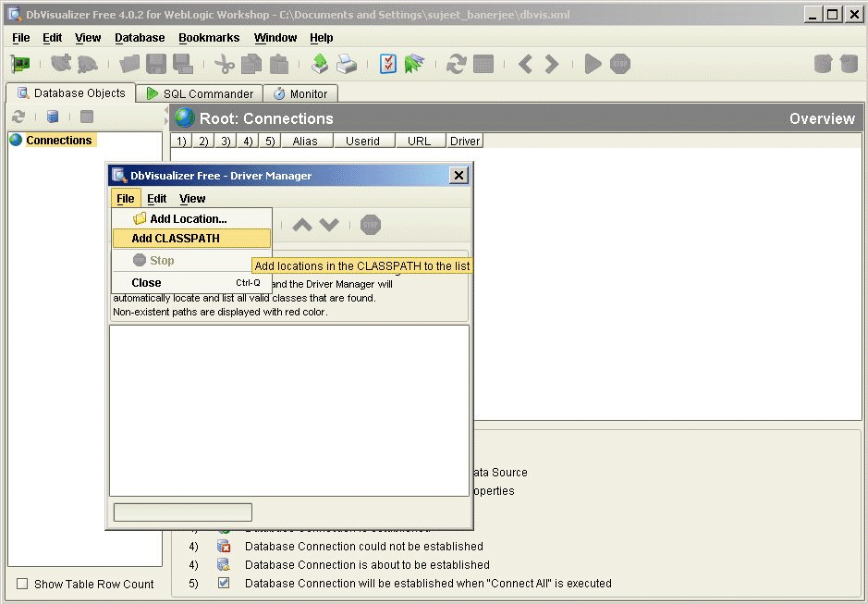
Task: Click the grid table icon in main toolbar
Action: click(483, 64)
